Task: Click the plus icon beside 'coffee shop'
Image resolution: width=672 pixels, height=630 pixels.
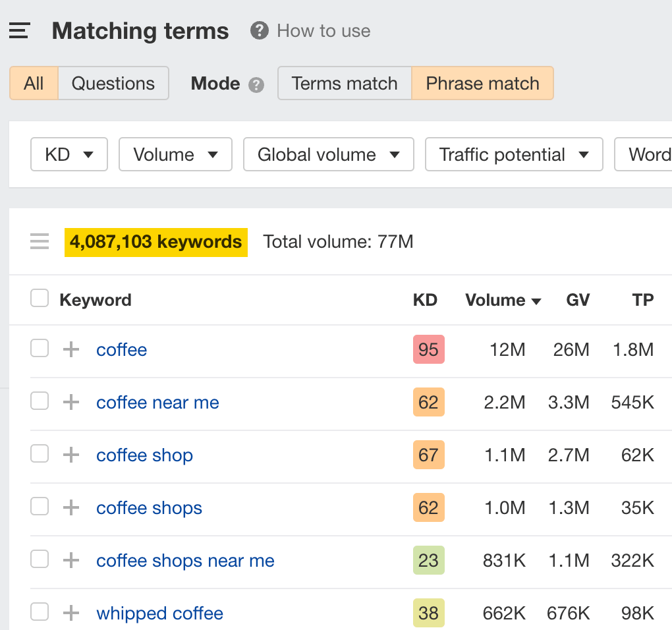Action: (70, 455)
